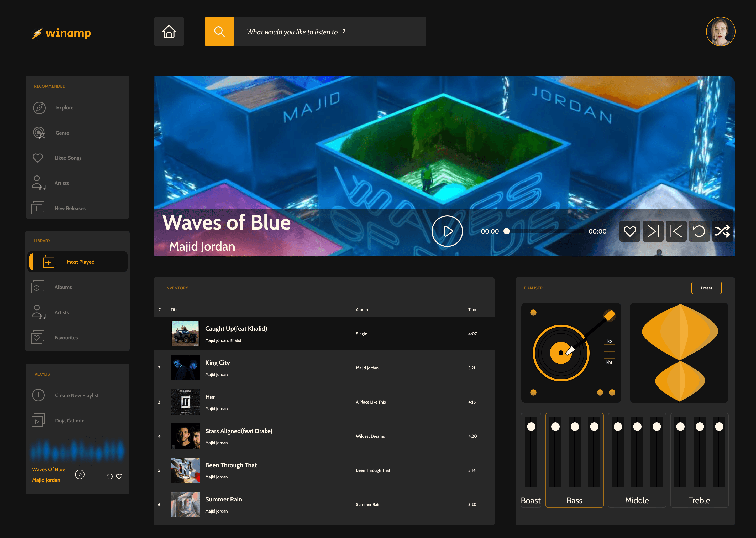
Task: Play Waves of Blue in the banner
Action: tap(447, 231)
